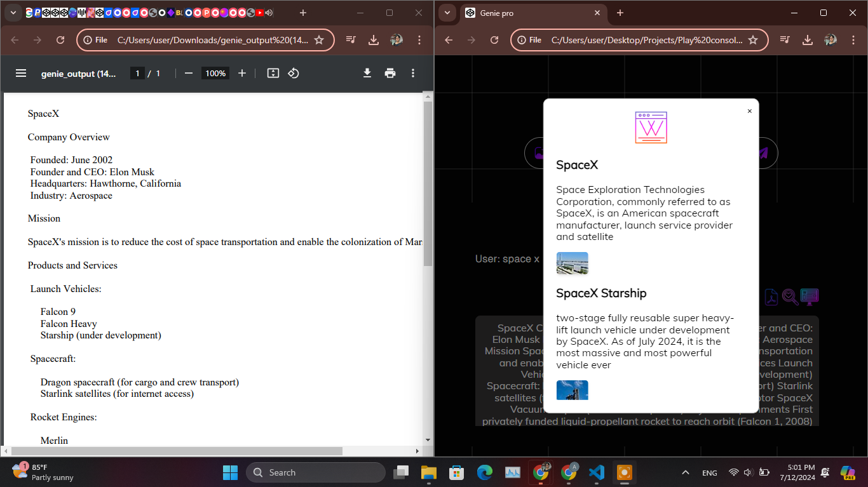Set the PDF zoom percentage field
This screenshot has height=487, width=868.
point(215,73)
